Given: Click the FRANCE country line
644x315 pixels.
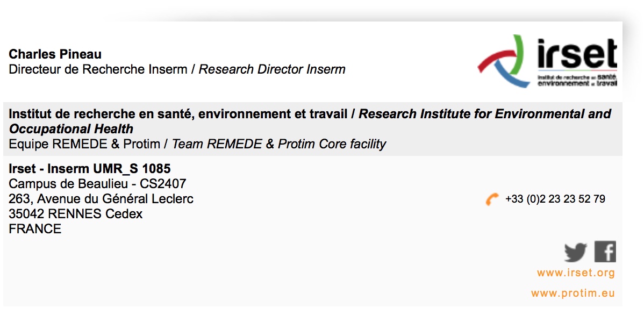Looking at the screenshot, I should tap(35, 229).
